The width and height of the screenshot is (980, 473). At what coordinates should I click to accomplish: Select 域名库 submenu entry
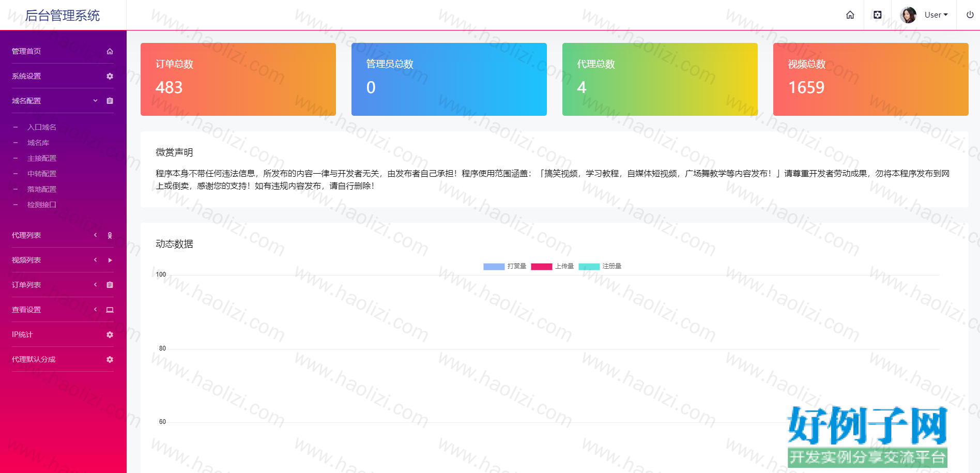[x=38, y=143]
